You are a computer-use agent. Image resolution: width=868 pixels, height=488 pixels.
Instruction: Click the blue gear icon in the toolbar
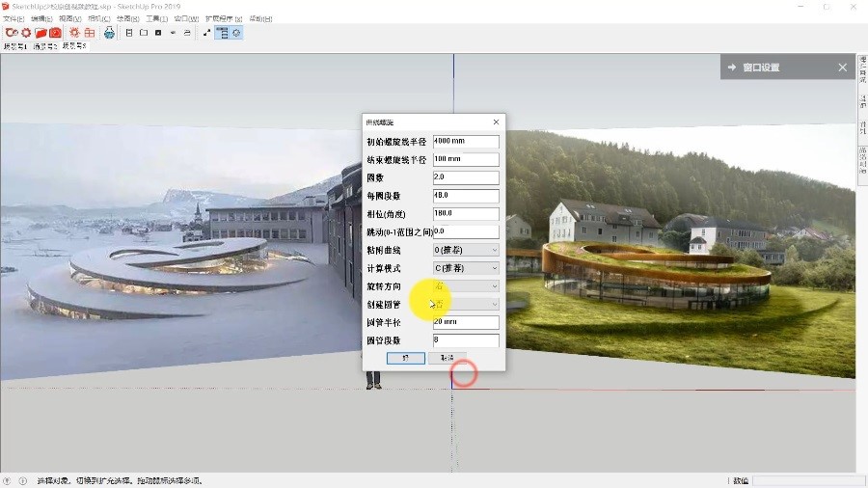pos(236,33)
